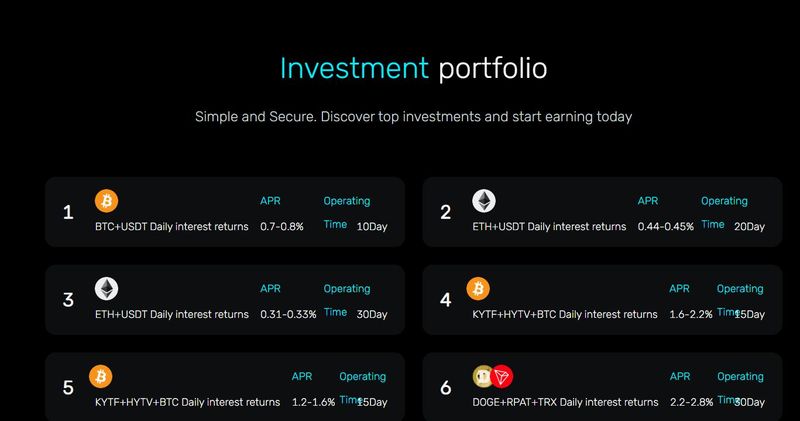The image size is (800, 421).
Task: Click the Bitcoin icon in portfolio 5
Action: (100, 377)
